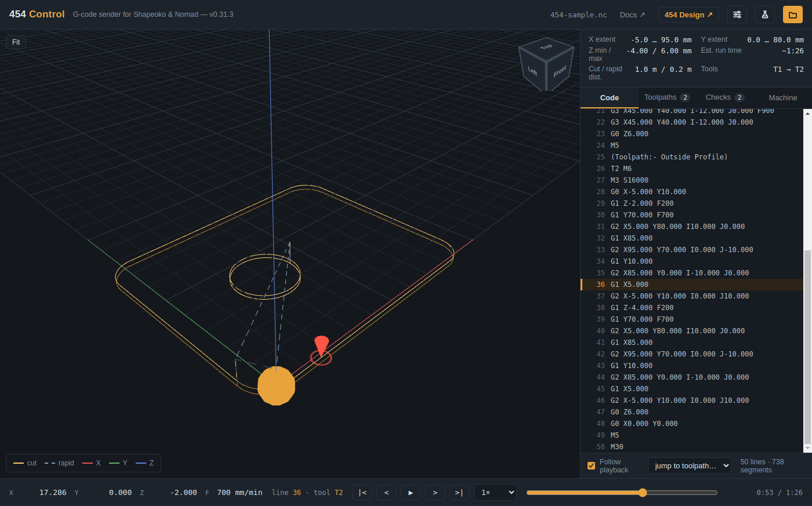Toggle the Follow playback checkbox
The image size is (812, 506).
(591, 465)
